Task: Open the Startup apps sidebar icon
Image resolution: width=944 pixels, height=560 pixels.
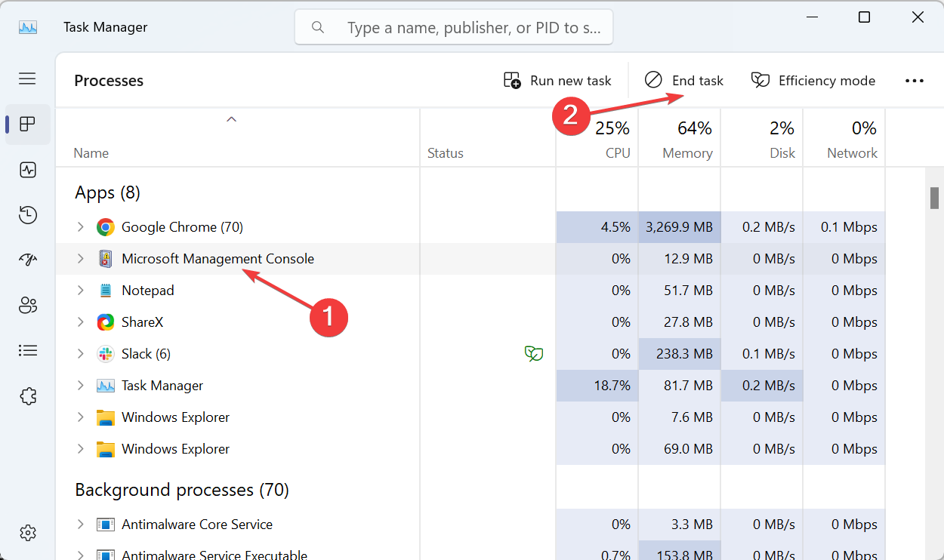Action: click(x=28, y=260)
